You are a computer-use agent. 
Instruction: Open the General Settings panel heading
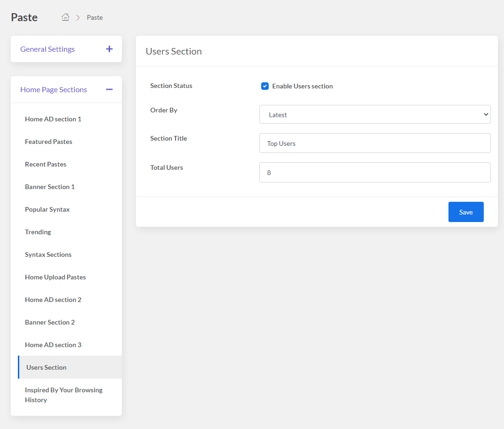[x=48, y=49]
